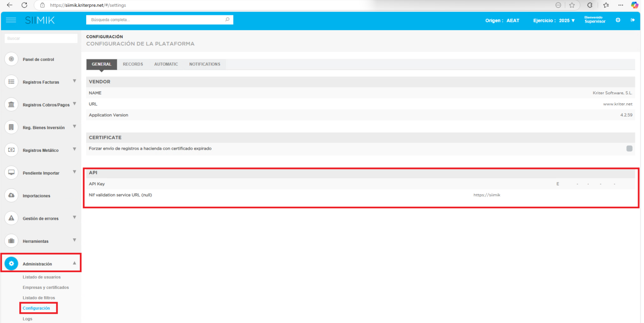Screen dimensions: 644x323
Task: Switch to the RECORDS tab
Action: [x=133, y=64]
